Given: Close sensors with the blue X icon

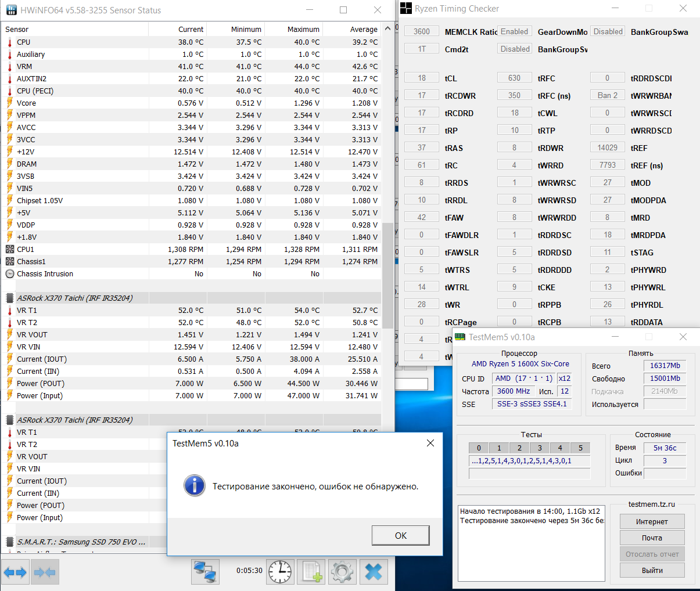Looking at the screenshot, I should [374, 572].
